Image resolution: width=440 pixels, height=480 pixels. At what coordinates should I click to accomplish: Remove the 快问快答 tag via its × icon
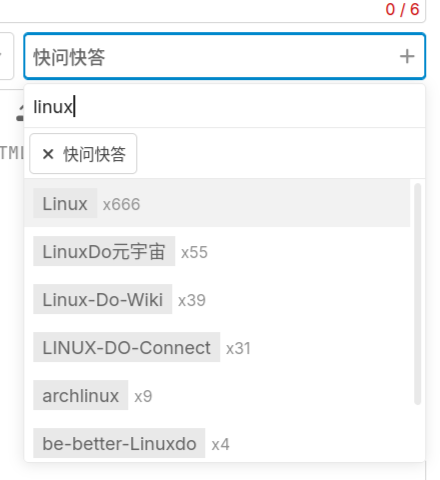click(48, 154)
